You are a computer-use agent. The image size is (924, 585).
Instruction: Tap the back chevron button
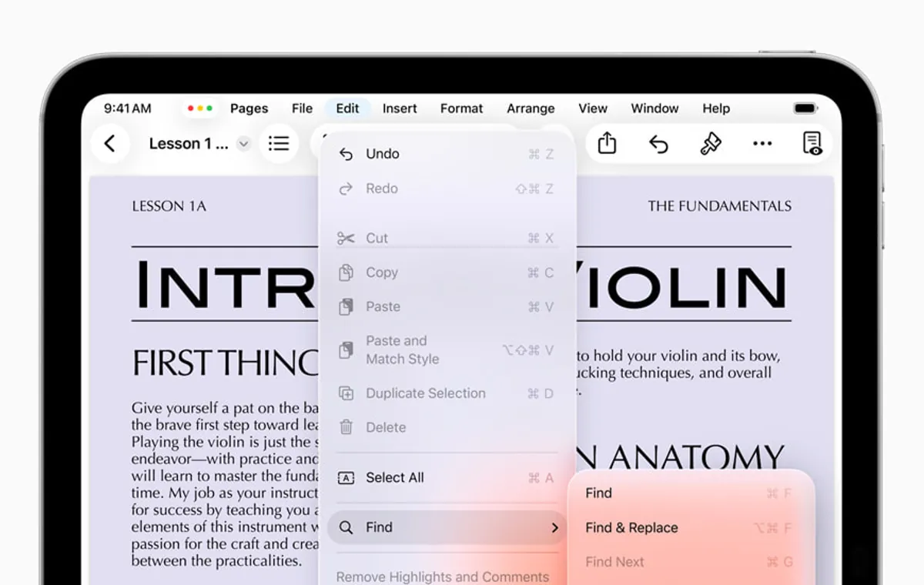click(110, 143)
